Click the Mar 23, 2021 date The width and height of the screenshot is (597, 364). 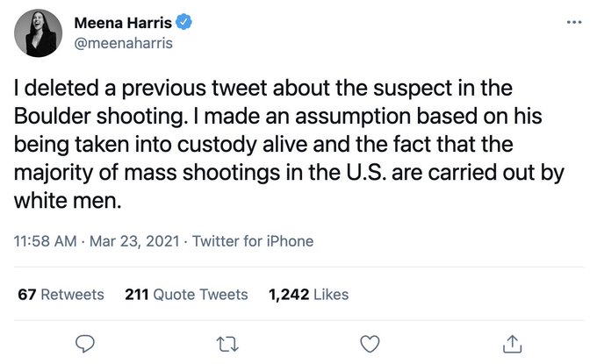coord(130,240)
